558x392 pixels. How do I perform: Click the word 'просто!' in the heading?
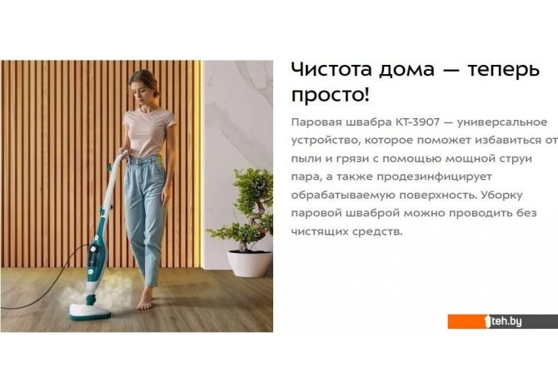(x=330, y=96)
